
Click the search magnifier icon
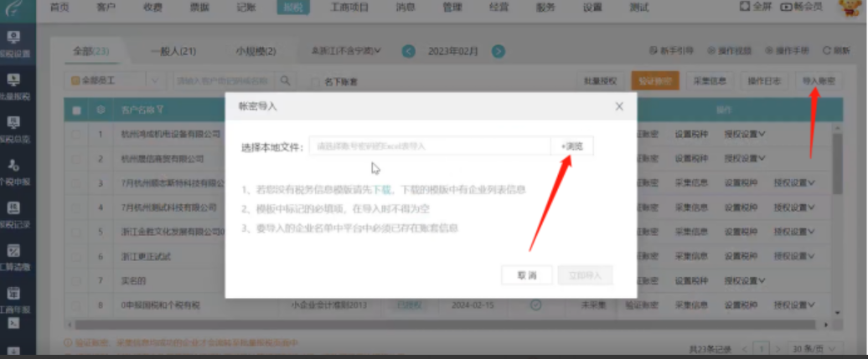click(x=285, y=81)
